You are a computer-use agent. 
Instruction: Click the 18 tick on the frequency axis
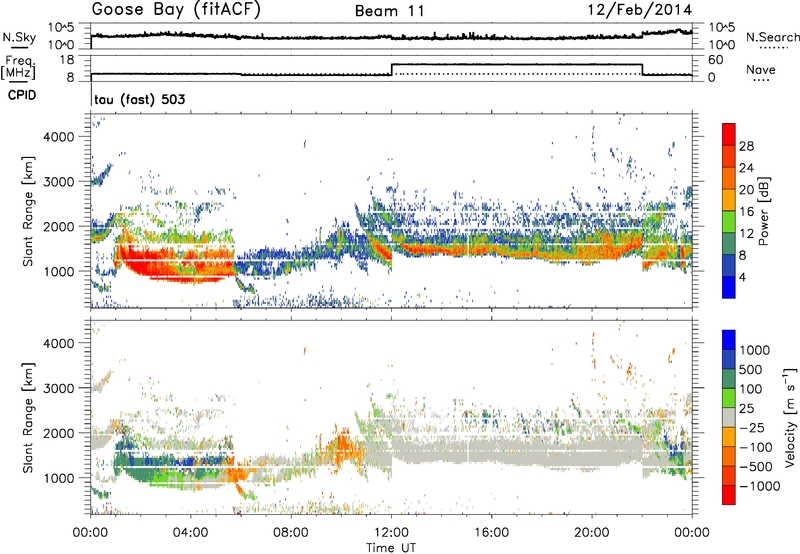coord(67,60)
